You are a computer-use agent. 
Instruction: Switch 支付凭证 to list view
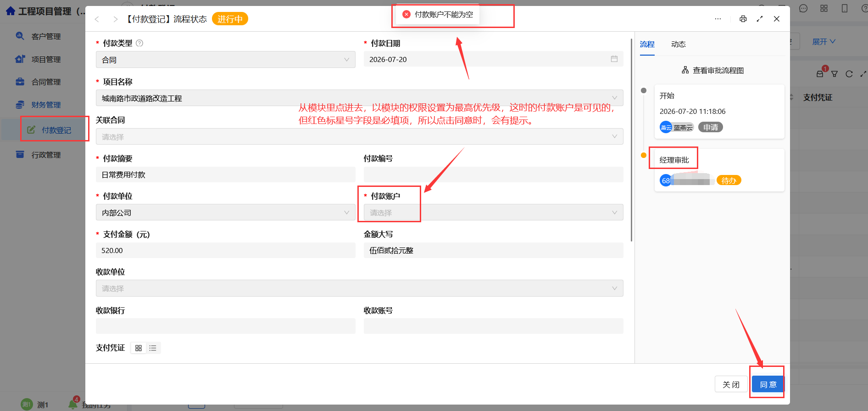(153, 348)
